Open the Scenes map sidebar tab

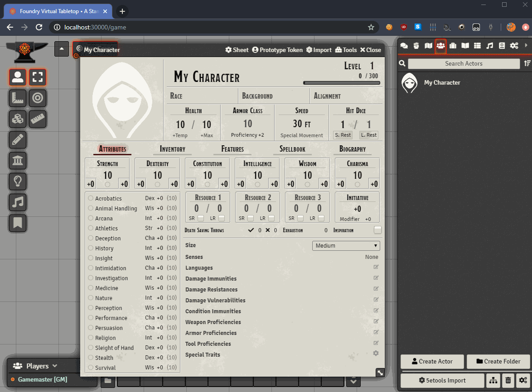coord(428,46)
